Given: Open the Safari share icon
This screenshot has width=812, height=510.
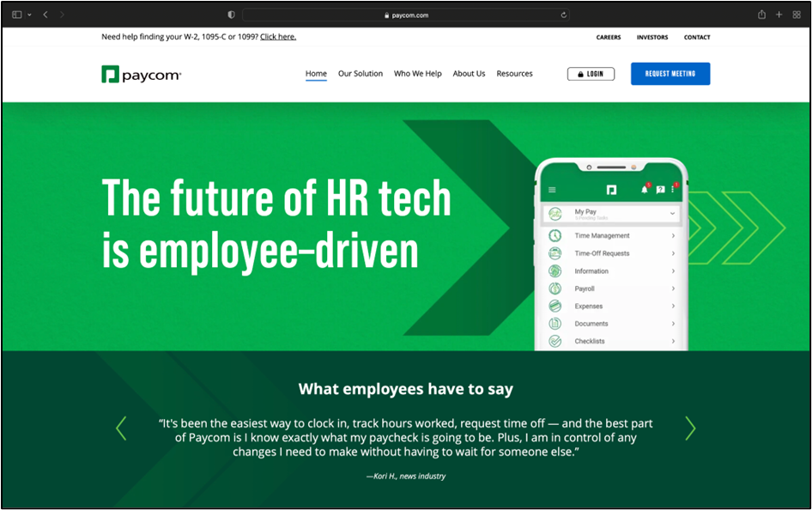Looking at the screenshot, I should [761, 15].
